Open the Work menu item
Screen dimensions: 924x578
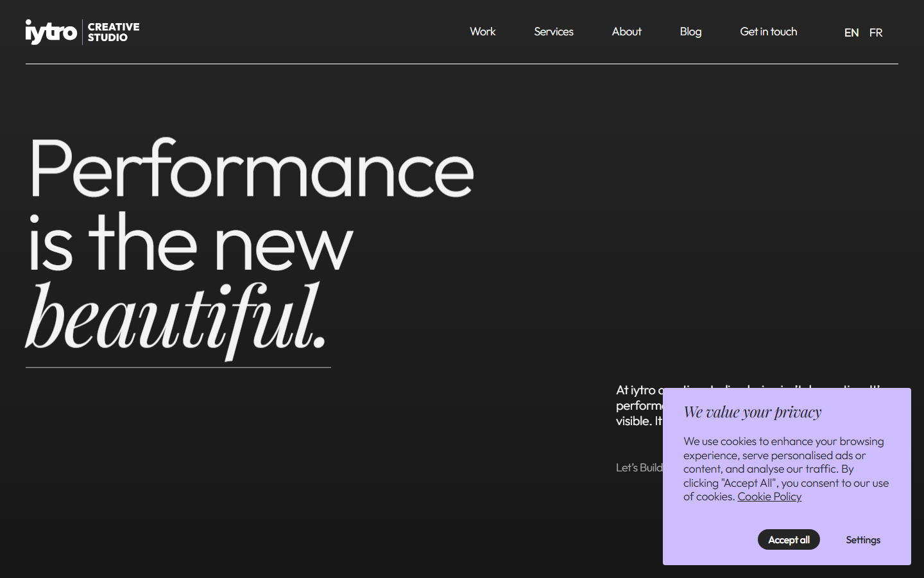click(483, 31)
